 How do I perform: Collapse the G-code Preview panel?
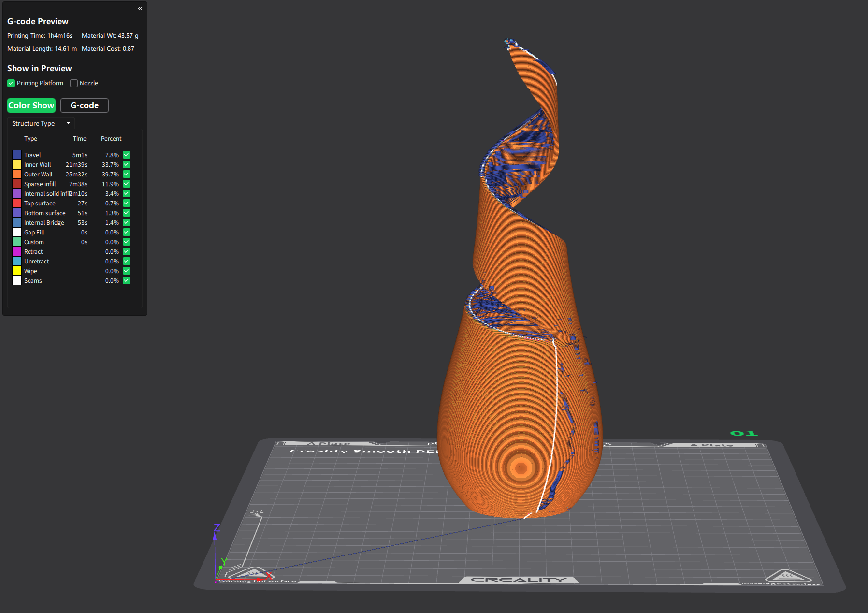140,8
